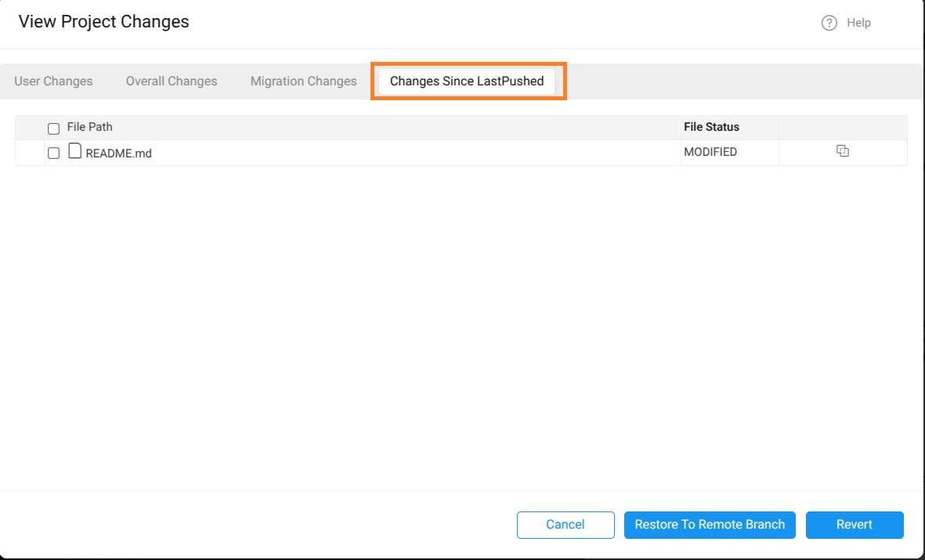Click the README.md file document icon

[75, 151]
